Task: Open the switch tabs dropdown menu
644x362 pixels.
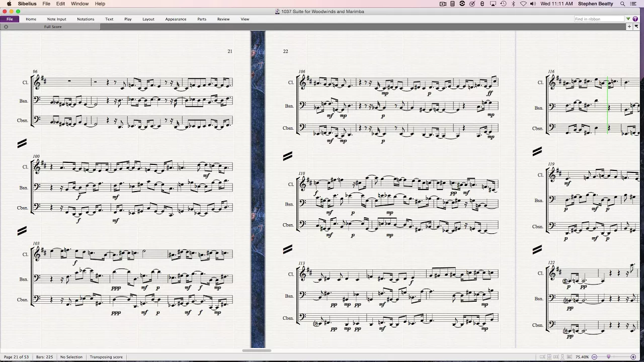Action: 636,27
